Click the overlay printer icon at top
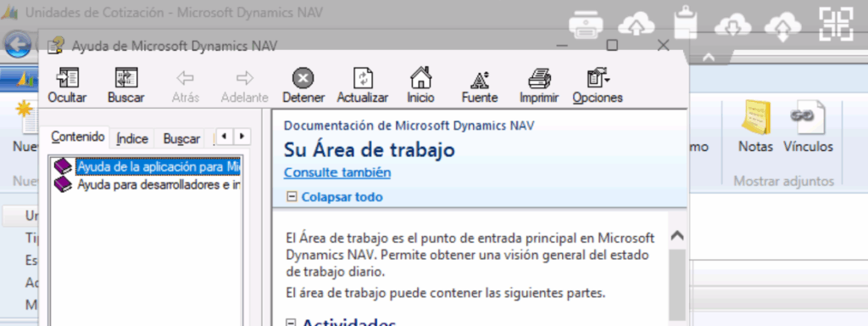 point(587,25)
